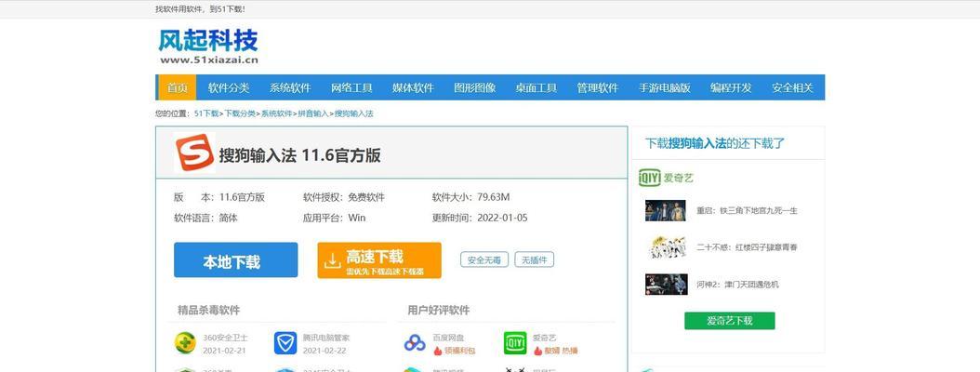Open 编程开发 navigation item
The width and height of the screenshot is (980, 372).
[731, 87]
